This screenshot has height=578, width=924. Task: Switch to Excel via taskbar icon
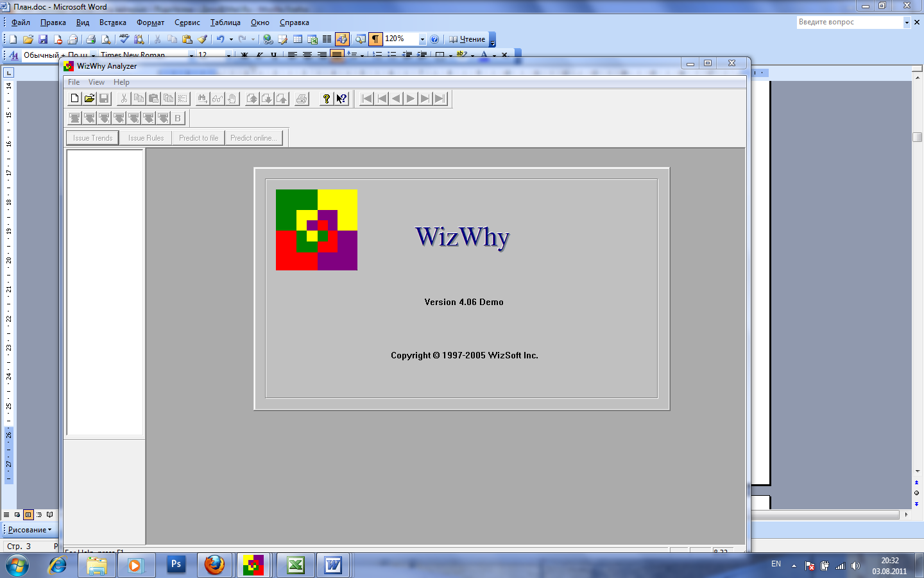(x=295, y=565)
